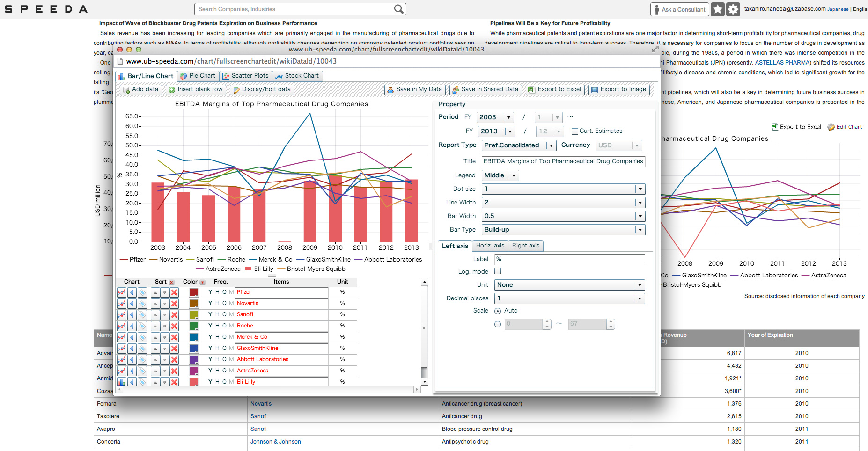This screenshot has width=868, height=451.
Task: Move the Merck & Co row down
Action: tap(164, 337)
